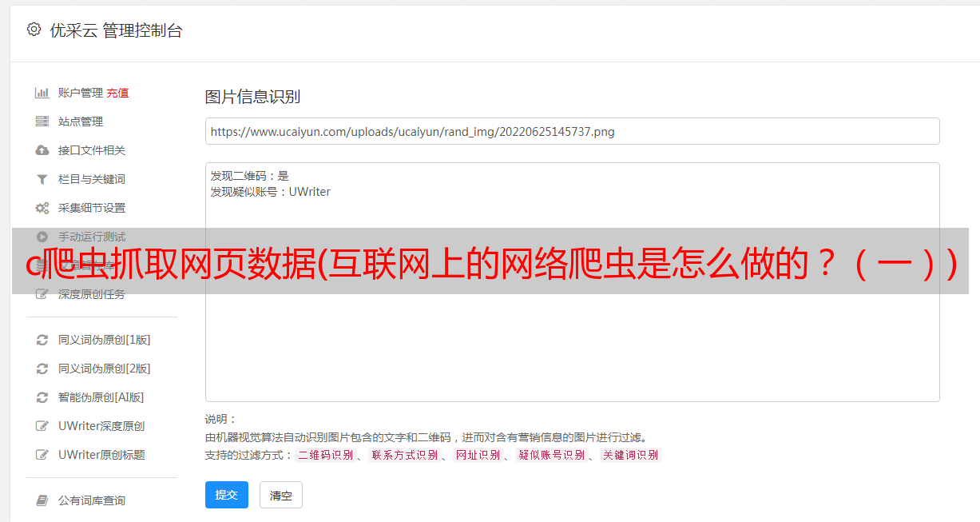
Task: Click the 疑似账号识别 tag
Action: (x=551, y=455)
